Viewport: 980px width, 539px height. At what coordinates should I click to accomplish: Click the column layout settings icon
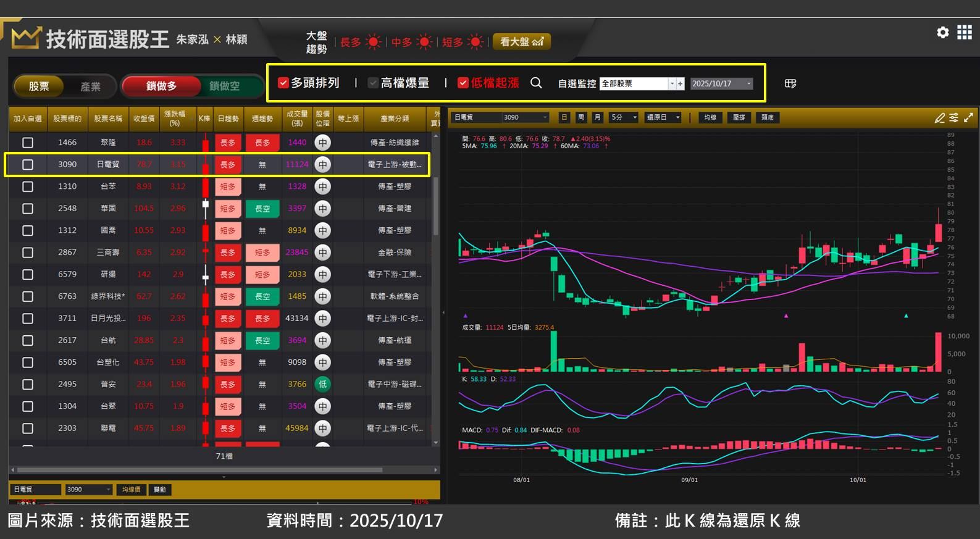click(790, 83)
